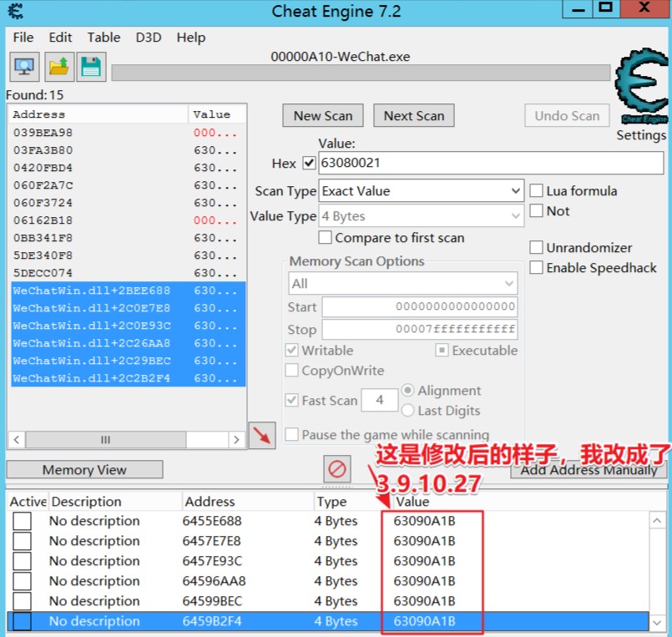The image size is (672, 637).
Task: Open a cheat table with the folder icon
Action: click(58, 66)
